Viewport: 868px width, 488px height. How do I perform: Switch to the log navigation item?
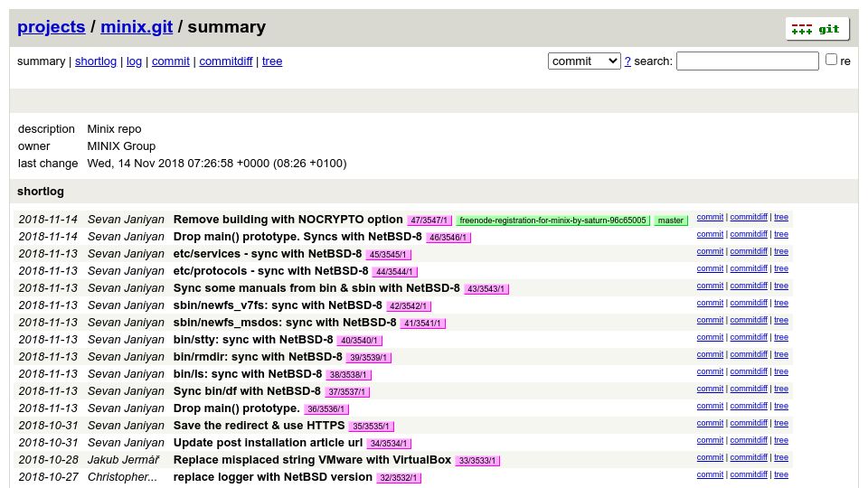pyautogui.click(x=134, y=61)
